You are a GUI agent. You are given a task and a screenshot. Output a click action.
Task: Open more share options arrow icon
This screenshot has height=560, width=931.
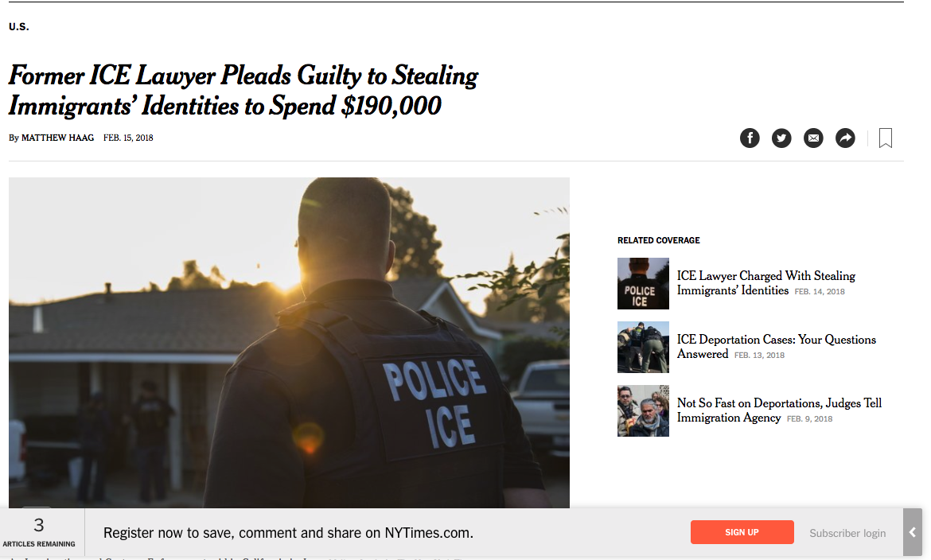point(846,138)
